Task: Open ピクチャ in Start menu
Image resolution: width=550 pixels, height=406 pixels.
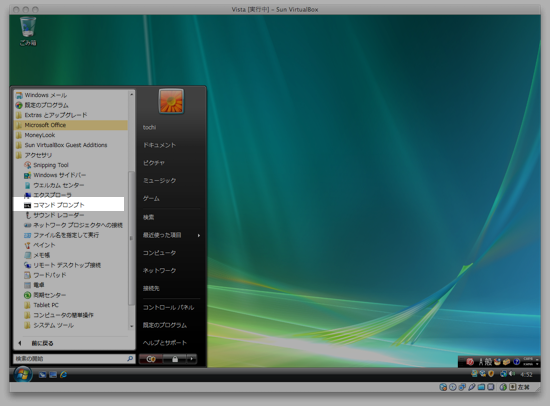Action: [x=154, y=163]
